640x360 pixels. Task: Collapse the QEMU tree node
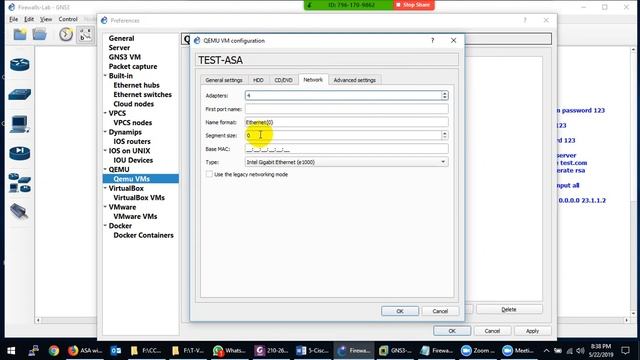coord(105,169)
